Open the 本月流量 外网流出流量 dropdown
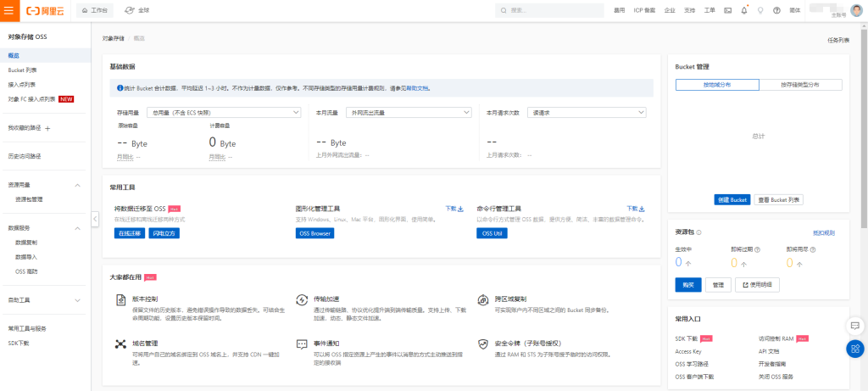The image size is (868, 391). pos(409,113)
